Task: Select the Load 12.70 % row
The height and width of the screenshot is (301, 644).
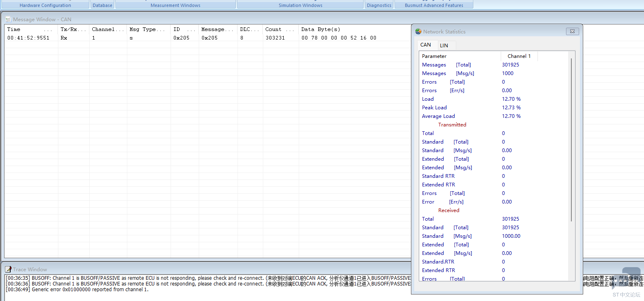Action: pyautogui.click(x=494, y=99)
